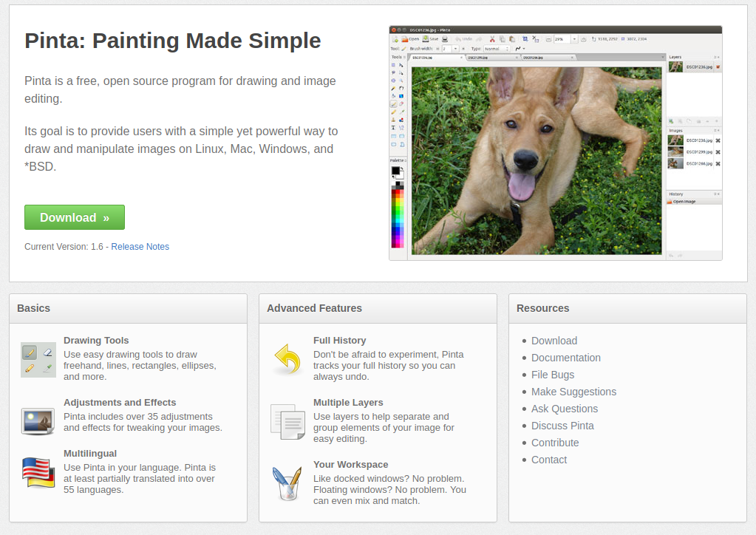Click the Paste clipboard icon in Pinta screenshot
The image size is (756, 535).
pos(512,39)
